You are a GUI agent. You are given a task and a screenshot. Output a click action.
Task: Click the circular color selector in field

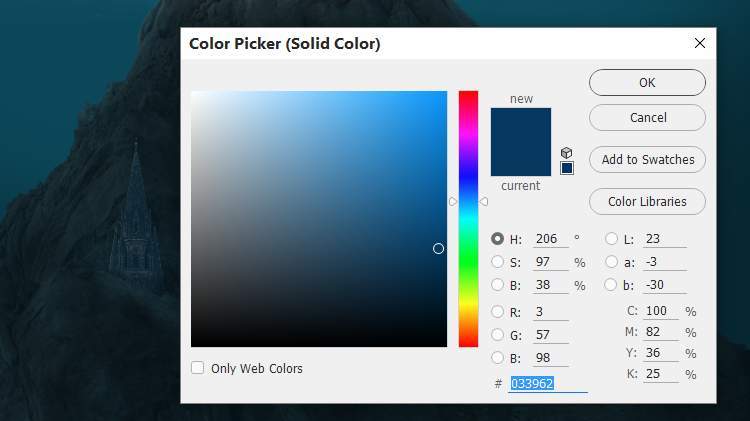[438, 248]
